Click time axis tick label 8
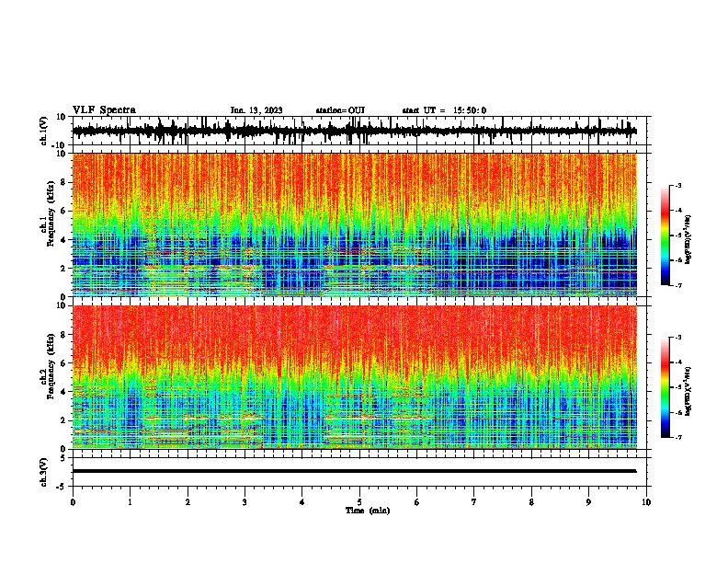 point(531,502)
